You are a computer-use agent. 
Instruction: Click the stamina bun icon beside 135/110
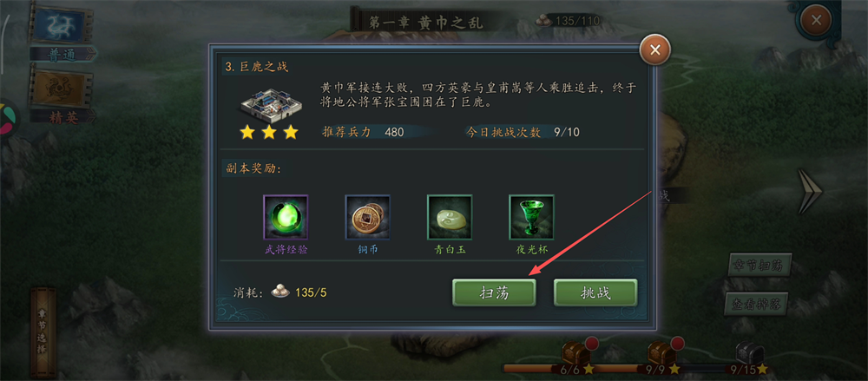pyautogui.click(x=543, y=21)
